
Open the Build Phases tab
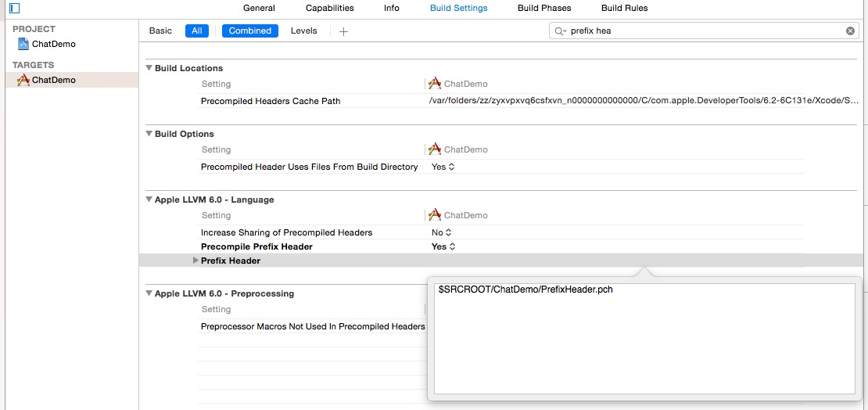(544, 9)
